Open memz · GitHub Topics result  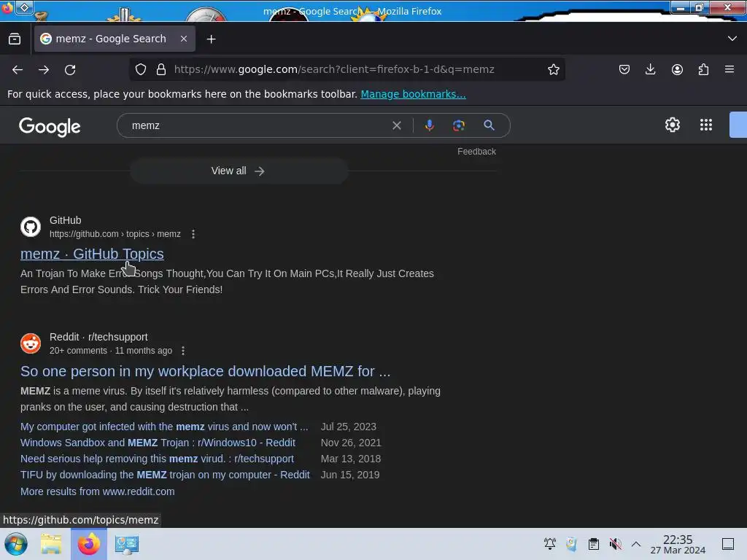pyautogui.click(x=92, y=254)
